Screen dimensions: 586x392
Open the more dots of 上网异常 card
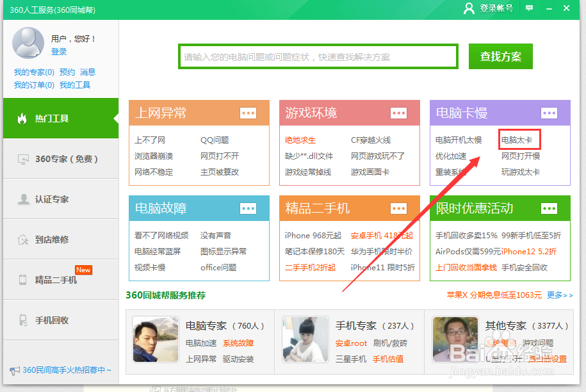(248, 113)
